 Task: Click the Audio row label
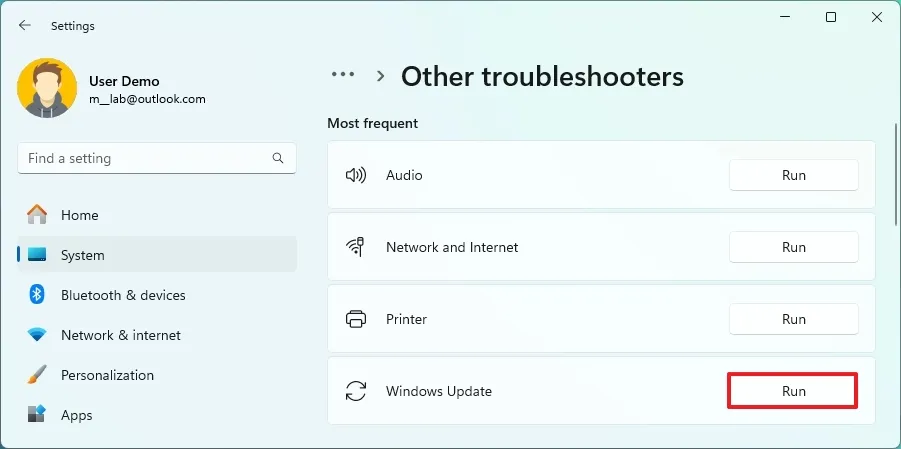[404, 175]
